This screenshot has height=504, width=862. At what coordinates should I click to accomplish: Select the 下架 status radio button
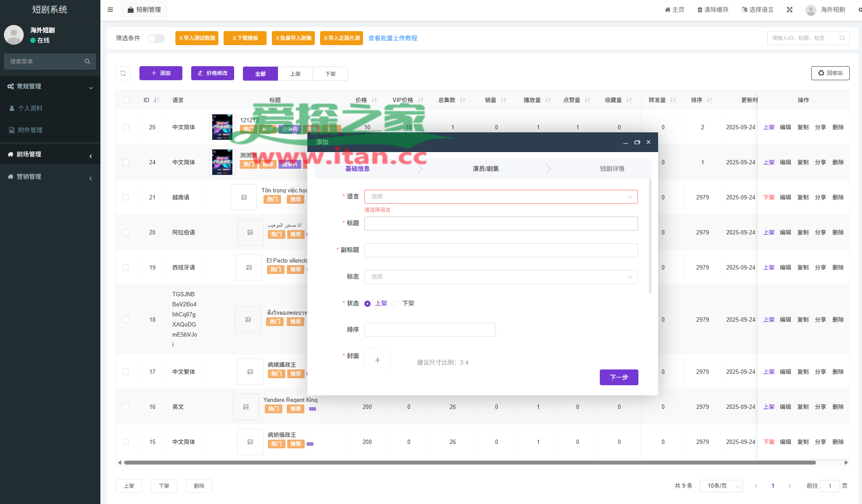point(395,303)
